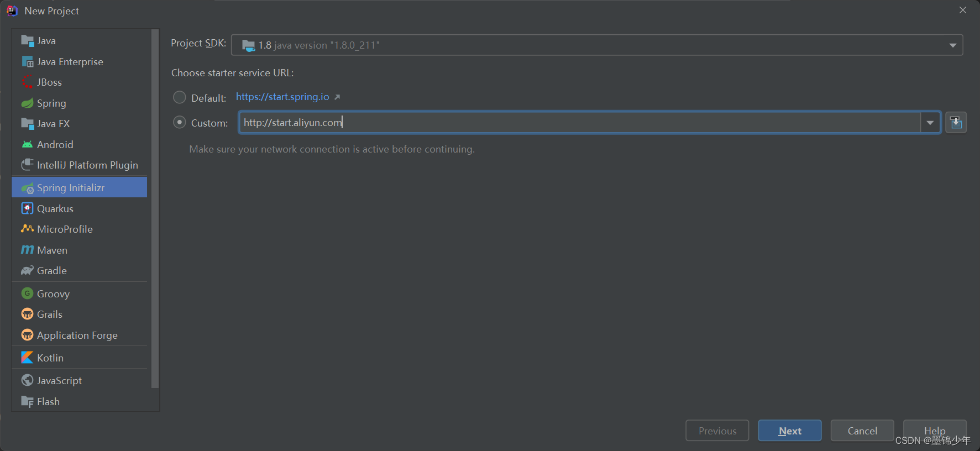Click the Application Forge icon

(x=27, y=335)
